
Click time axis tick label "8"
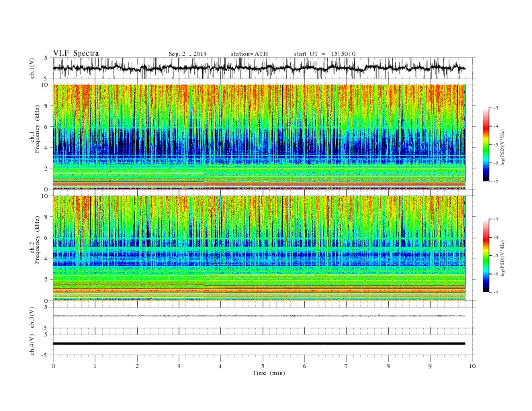point(388,366)
